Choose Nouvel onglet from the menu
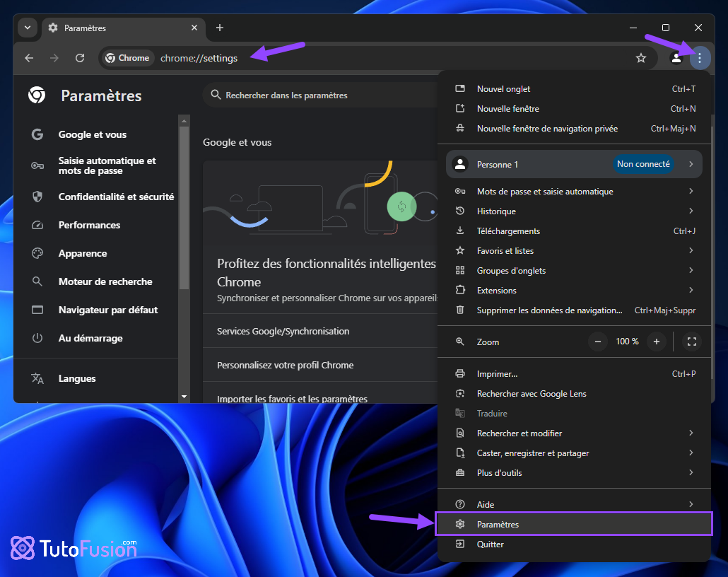728x577 pixels. [574, 88]
